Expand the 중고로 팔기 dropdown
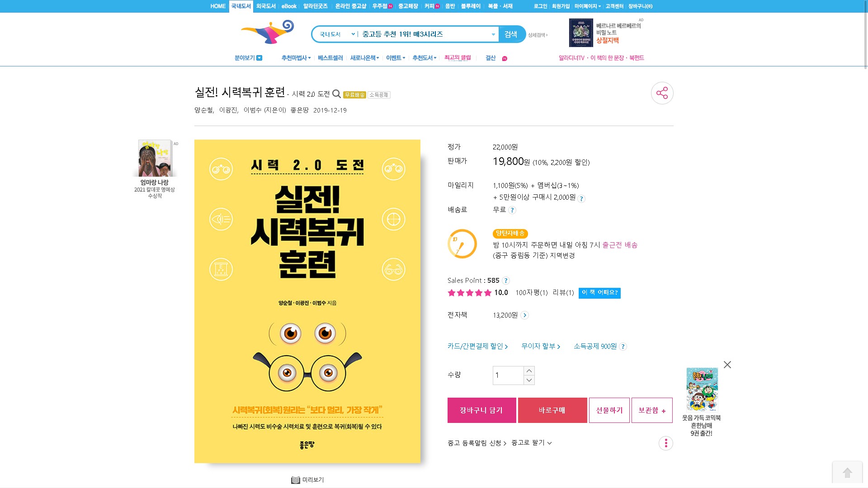868x488 pixels. pyautogui.click(x=531, y=443)
